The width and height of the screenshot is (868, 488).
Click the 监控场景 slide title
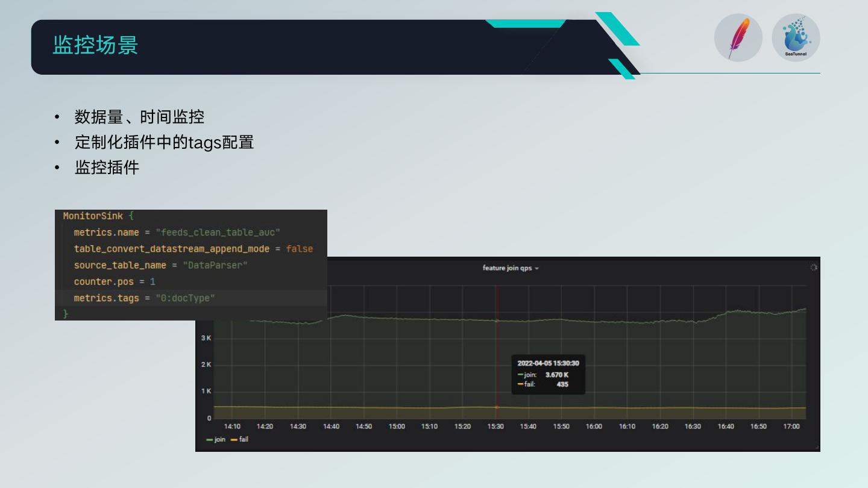pyautogui.click(x=95, y=46)
